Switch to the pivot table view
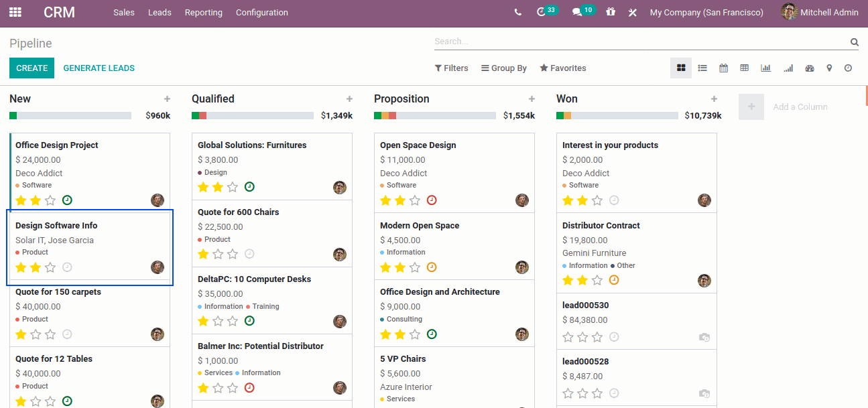 click(x=744, y=68)
